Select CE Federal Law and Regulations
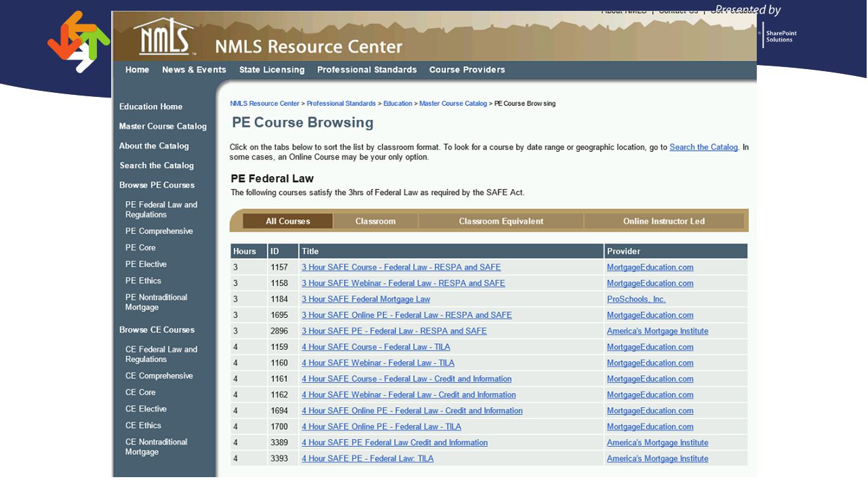The height and width of the screenshot is (488, 868). click(x=161, y=354)
